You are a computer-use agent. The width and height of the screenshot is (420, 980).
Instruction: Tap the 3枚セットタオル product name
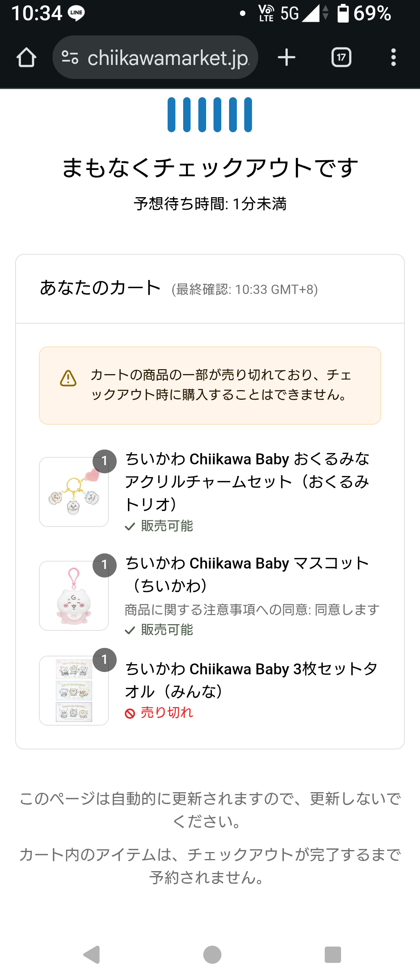tap(251, 680)
